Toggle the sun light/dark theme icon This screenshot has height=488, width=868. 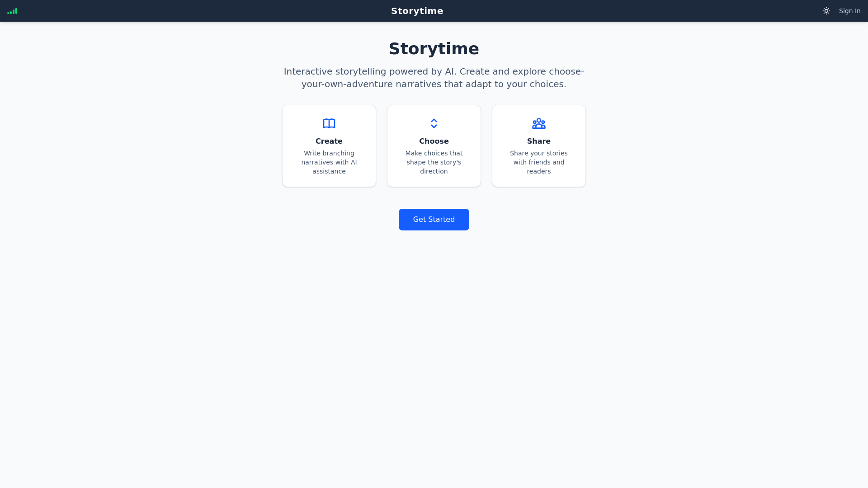826,11
